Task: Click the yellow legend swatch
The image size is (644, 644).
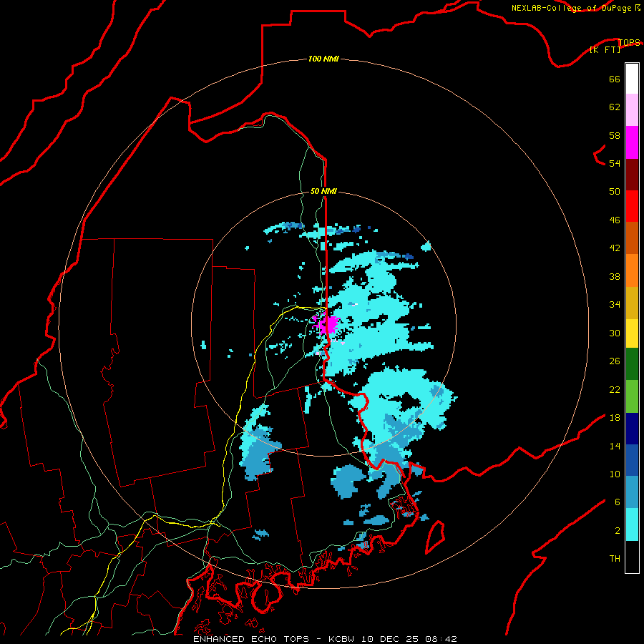Action: tap(632, 333)
